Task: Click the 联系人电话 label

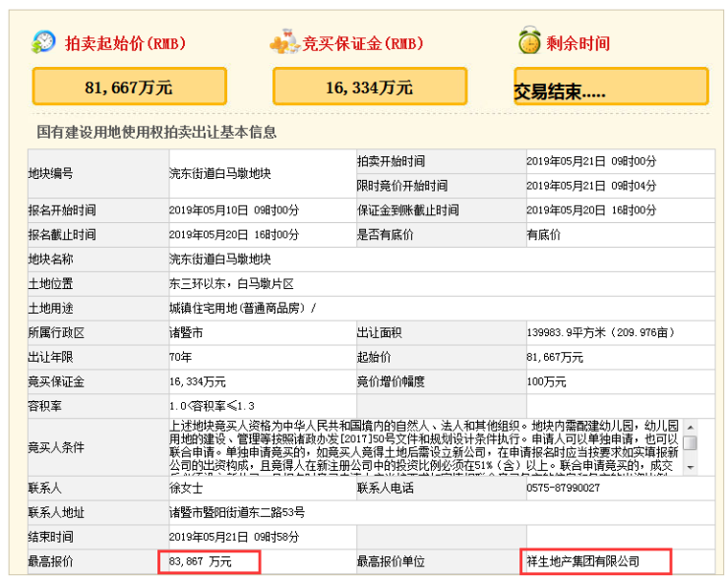Action: pyautogui.click(x=385, y=489)
